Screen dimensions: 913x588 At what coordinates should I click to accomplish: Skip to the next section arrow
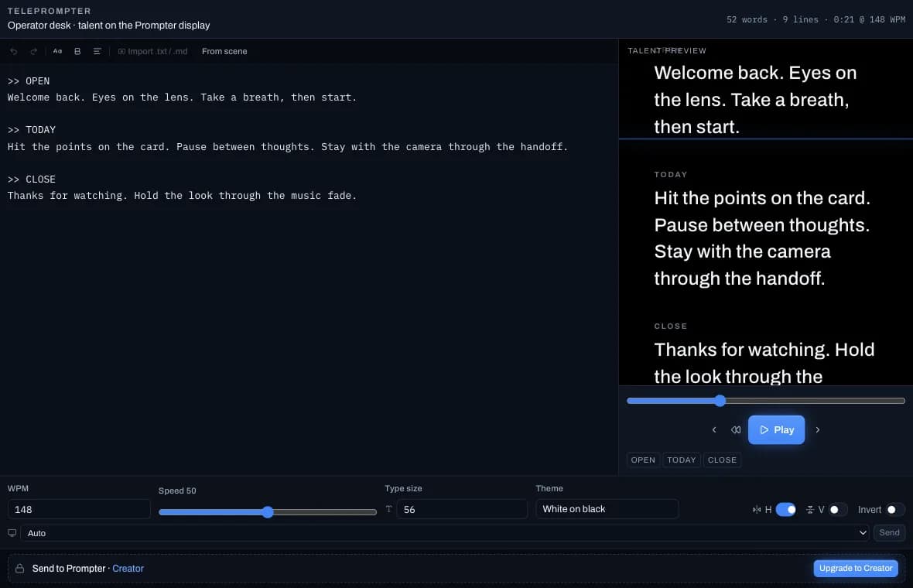coord(818,429)
